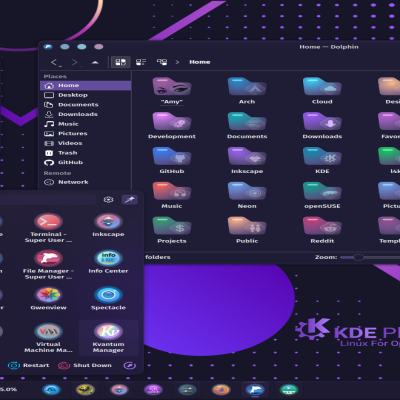Screen dimensions: 400x400
Task: Adjust the Zoom slider handle in status bar
Action: [358, 257]
